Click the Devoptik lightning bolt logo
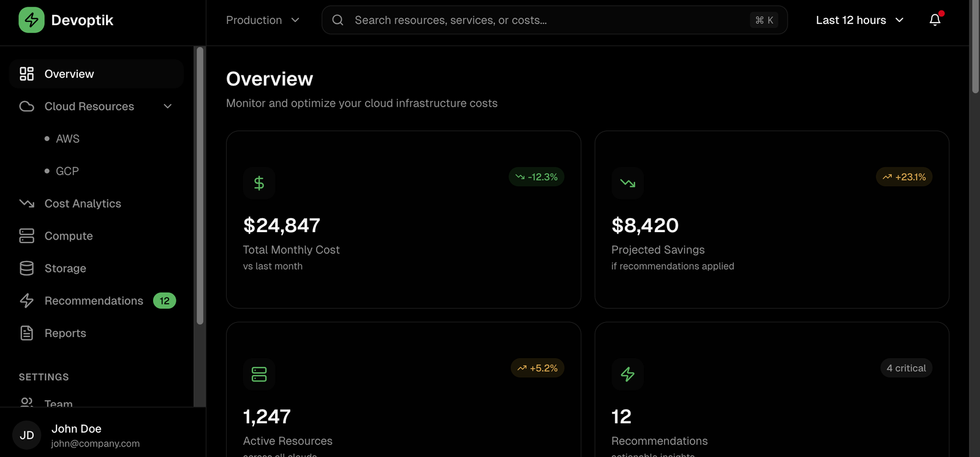This screenshot has width=980, height=457. [x=31, y=20]
